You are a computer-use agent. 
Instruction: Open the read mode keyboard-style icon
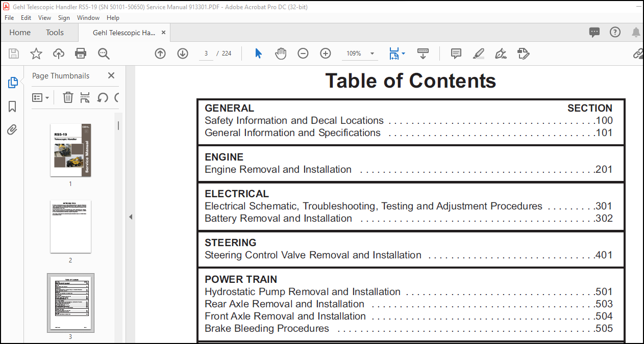(423, 53)
